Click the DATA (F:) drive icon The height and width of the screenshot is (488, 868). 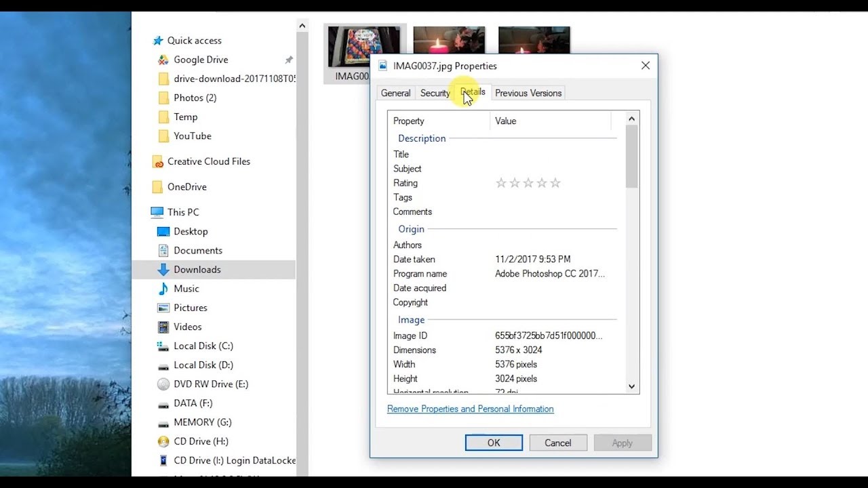pyautogui.click(x=163, y=404)
